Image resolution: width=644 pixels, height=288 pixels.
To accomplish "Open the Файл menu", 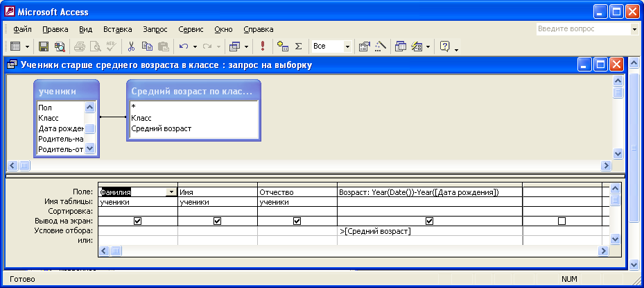I will pyautogui.click(x=22, y=30).
